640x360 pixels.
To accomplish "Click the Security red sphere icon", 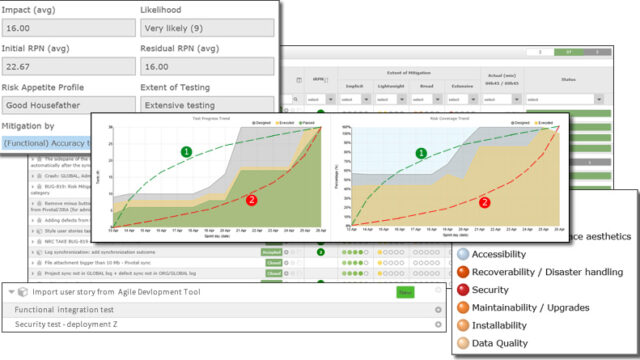I will pos(463,290).
